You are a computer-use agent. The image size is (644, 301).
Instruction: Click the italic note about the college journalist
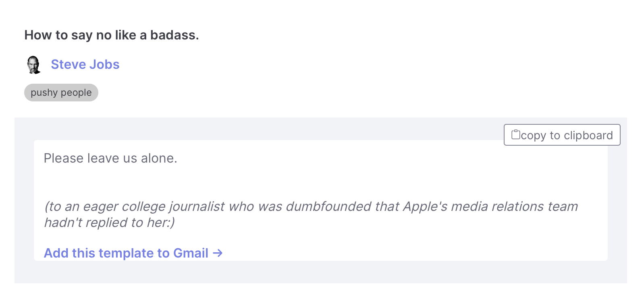pos(311,214)
